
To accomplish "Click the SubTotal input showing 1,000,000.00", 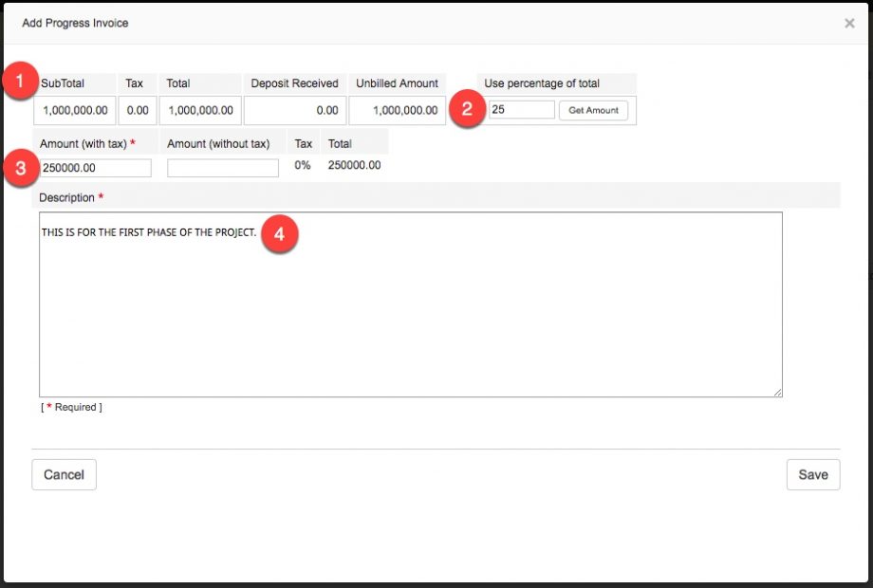I will (x=73, y=109).
